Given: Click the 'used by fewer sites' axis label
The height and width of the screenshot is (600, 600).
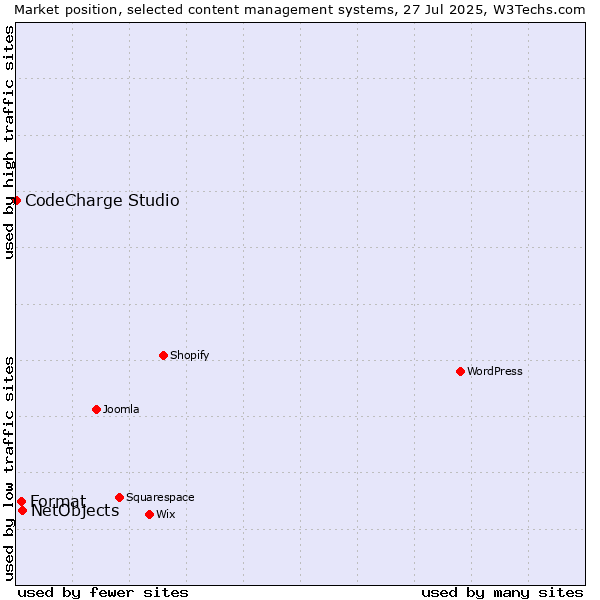Looking at the screenshot, I should [103, 593].
